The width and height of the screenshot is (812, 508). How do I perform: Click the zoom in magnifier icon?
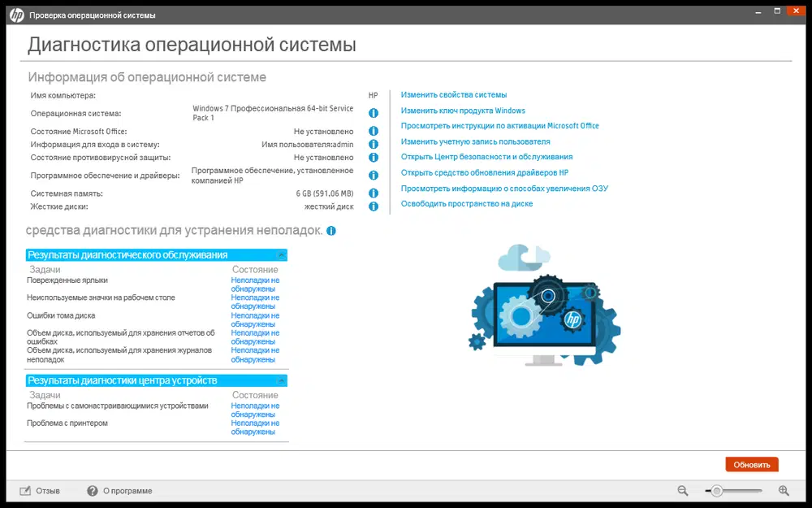tap(784, 490)
